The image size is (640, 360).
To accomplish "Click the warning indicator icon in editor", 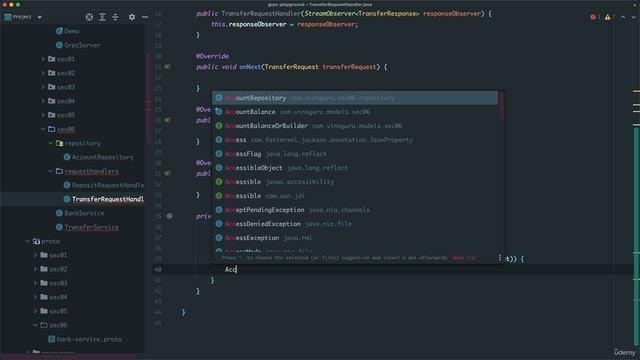I will 607,17.
